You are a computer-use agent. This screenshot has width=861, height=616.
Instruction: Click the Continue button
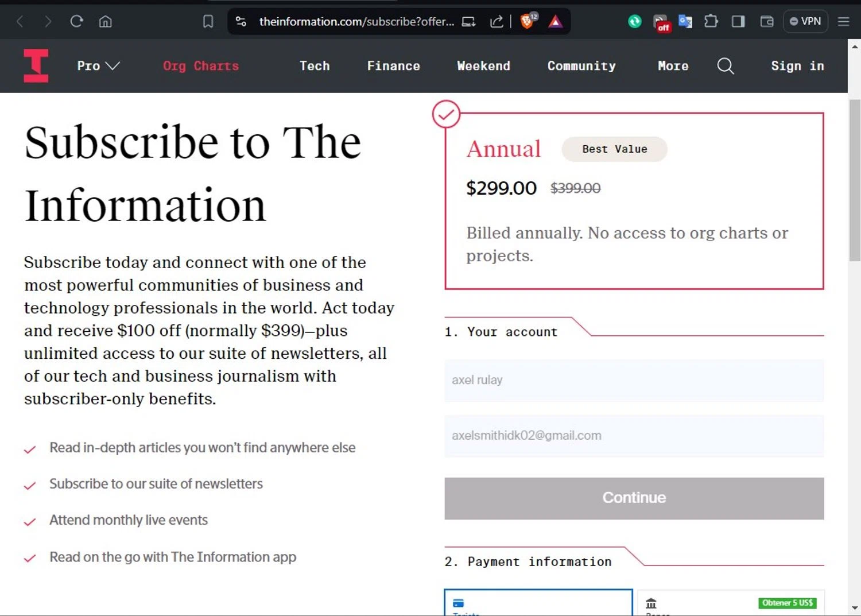coord(634,498)
